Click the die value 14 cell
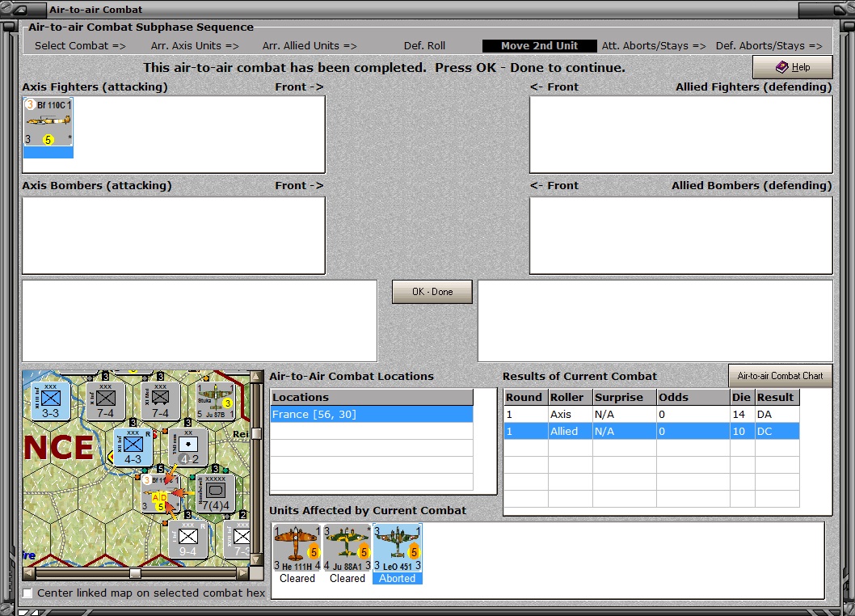This screenshot has height=616, width=855. click(x=742, y=414)
